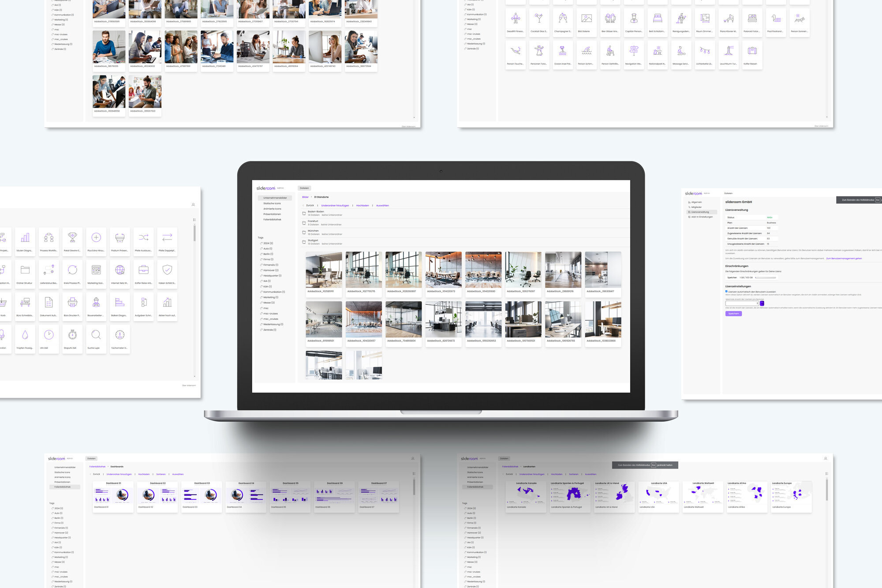Click the Speichern button

(x=733, y=314)
